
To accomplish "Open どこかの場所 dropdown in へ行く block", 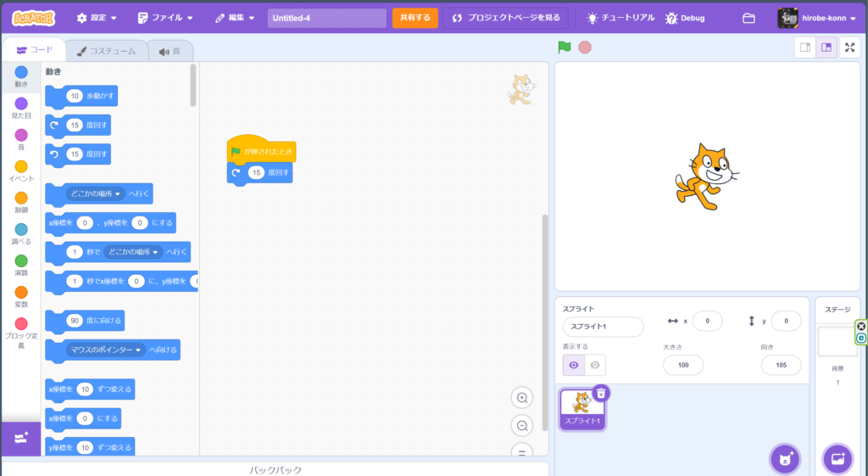I will pos(95,194).
